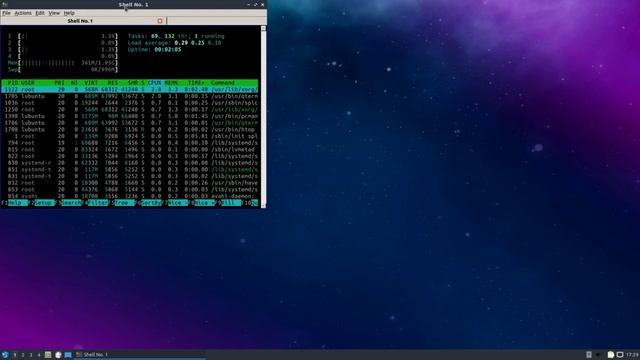Click the F10 Quit button in htop
The image size is (640, 360).
pos(250,203)
